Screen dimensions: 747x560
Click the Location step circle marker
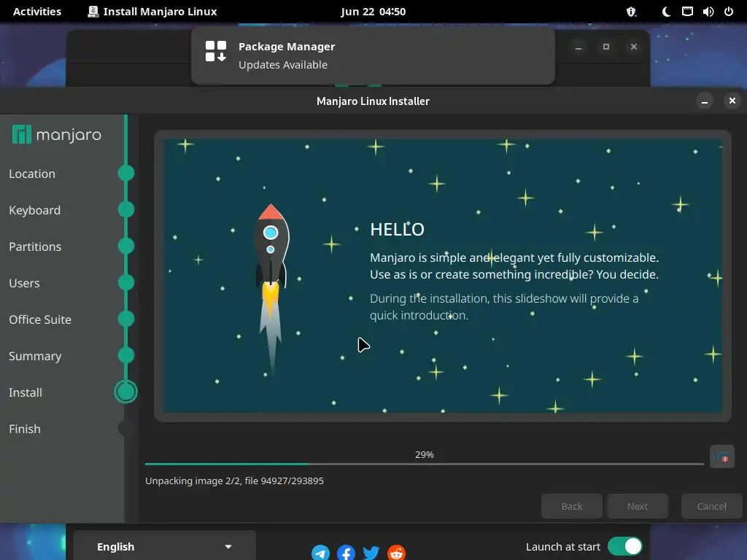pos(126,173)
